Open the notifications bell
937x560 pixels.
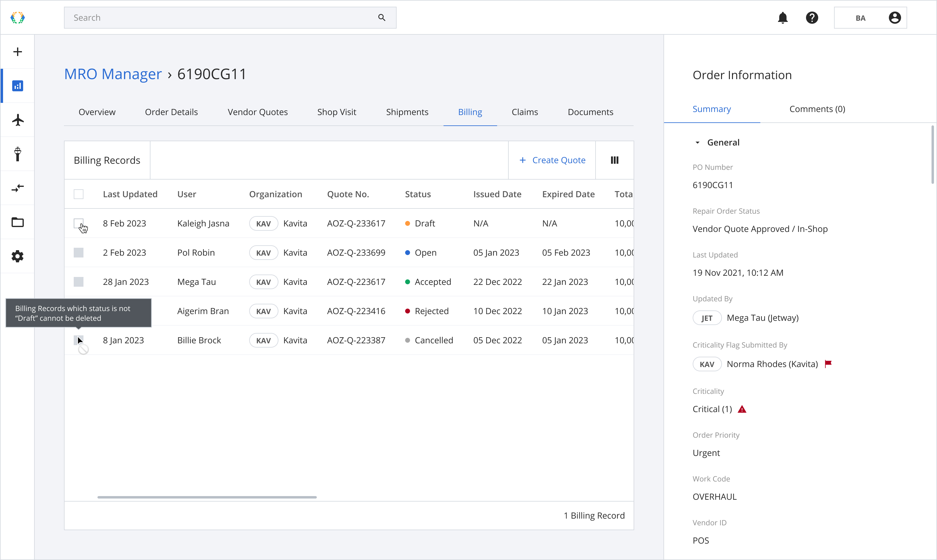(783, 18)
